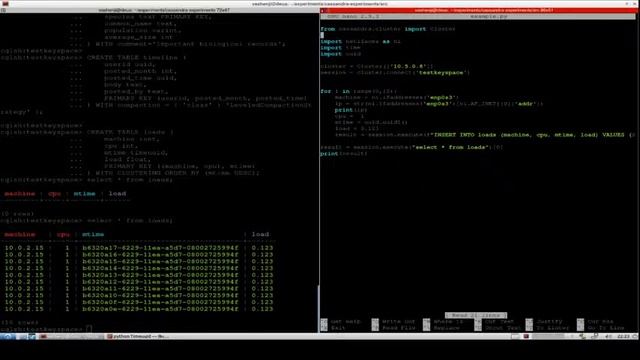Click the 'CREATE TABLE timeline' line in the left terminal
Image resolution: width=640 pixels, height=360 pixels.
click(136, 58)
